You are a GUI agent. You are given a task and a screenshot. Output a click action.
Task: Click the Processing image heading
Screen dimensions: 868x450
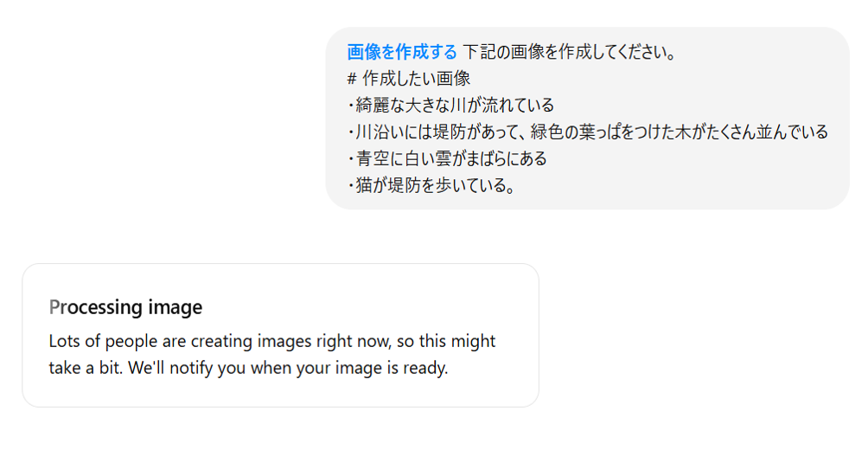(125, 307)
